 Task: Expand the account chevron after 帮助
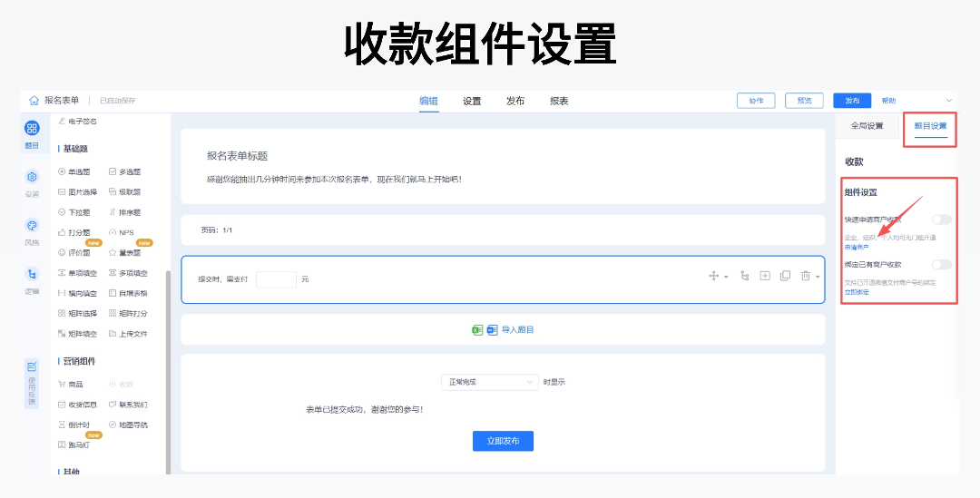[x=949, y=101]
